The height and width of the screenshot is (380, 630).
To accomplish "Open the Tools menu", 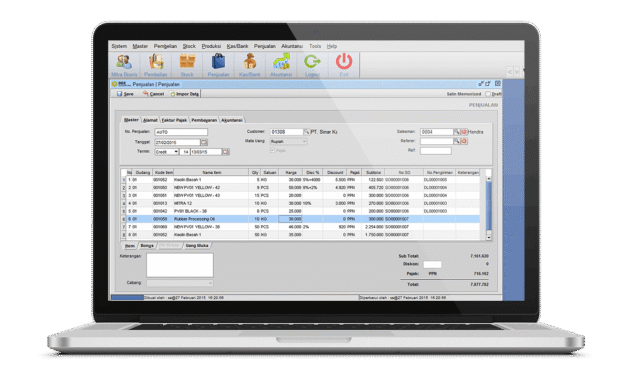I will pos(315,46).
